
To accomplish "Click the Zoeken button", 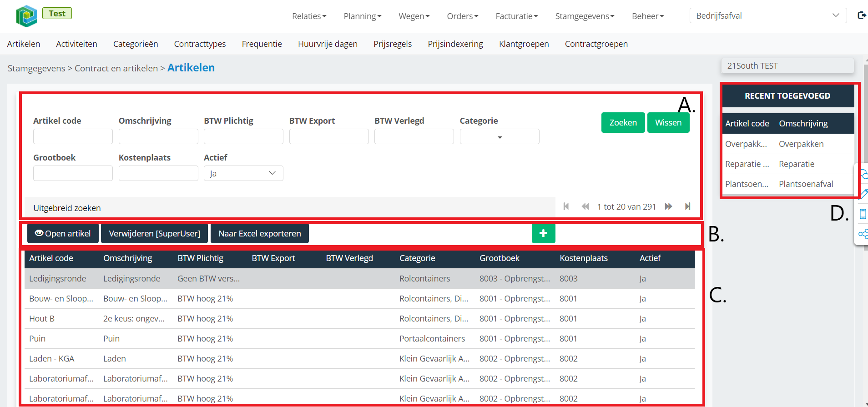I will coord(623,122).
